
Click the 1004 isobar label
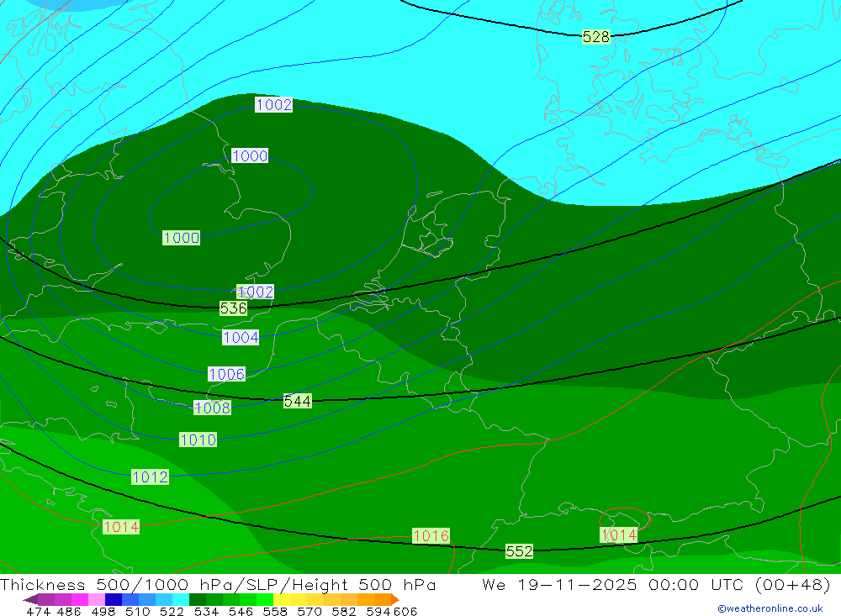pos(241,337)
